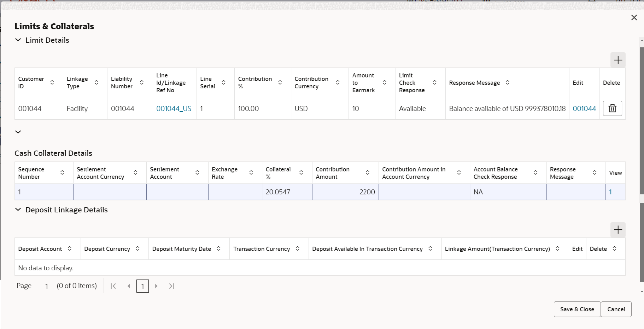Select the NA balance check response
This screenshot has width=644, height=329.
(508, 192)
